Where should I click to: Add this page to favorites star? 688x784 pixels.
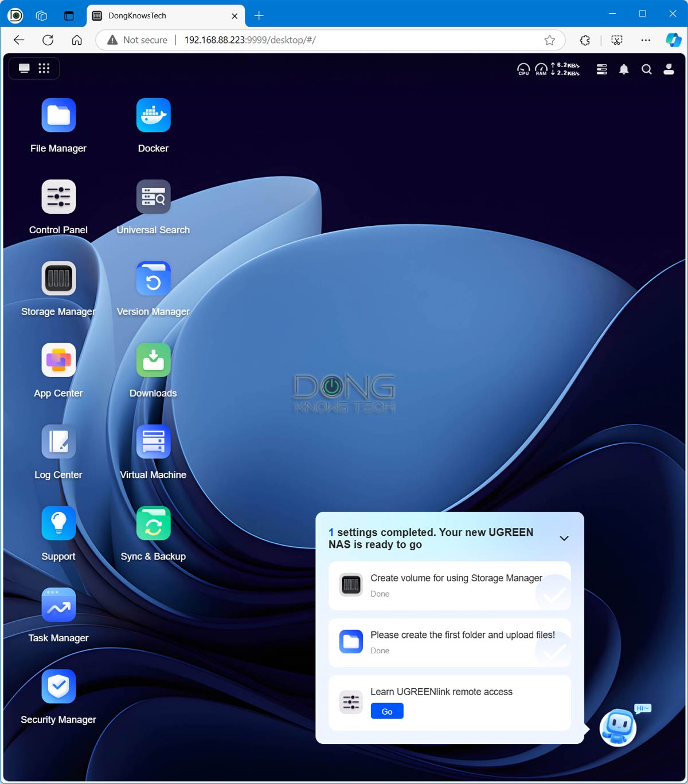pos(549,40)
